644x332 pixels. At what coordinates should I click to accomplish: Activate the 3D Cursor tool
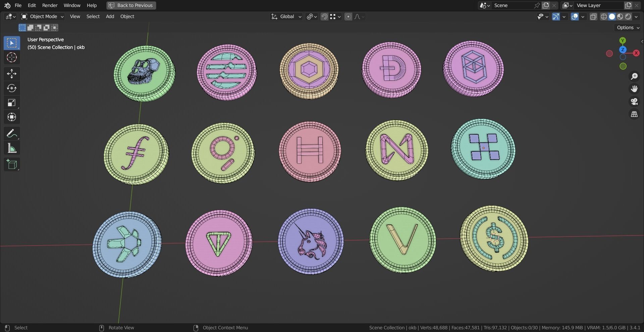[x=12, y=57]
